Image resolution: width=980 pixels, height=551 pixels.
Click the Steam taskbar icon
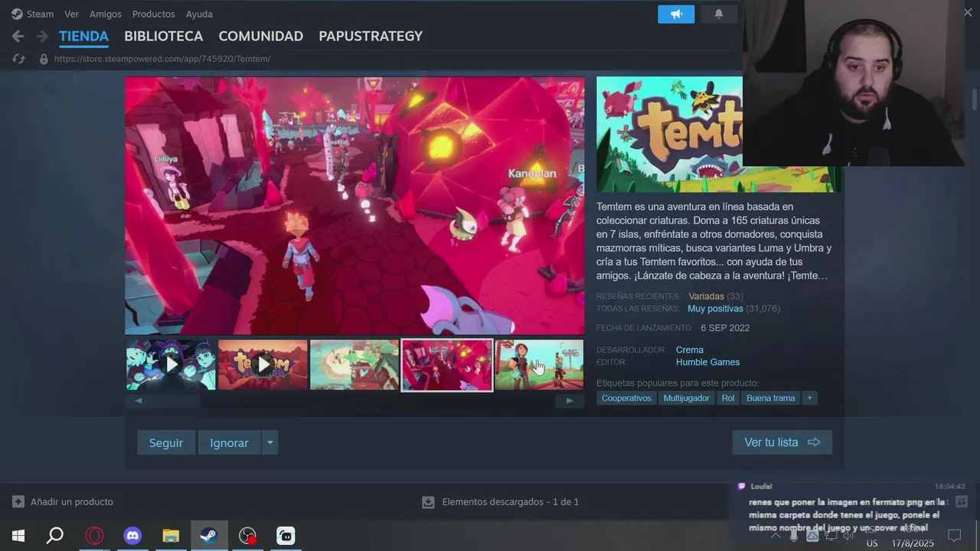click(x=208, y=536)
